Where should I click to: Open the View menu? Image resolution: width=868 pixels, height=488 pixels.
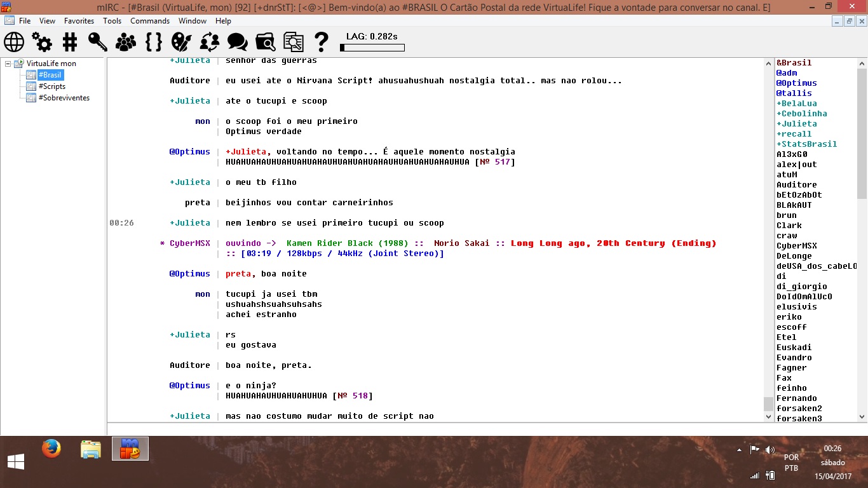coord(48,21)
